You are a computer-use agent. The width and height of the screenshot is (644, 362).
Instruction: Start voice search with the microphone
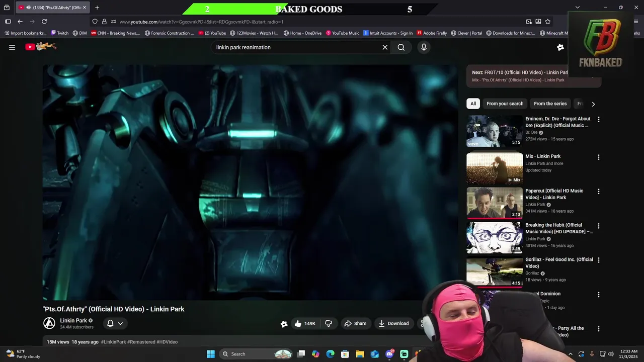point(424,47)
